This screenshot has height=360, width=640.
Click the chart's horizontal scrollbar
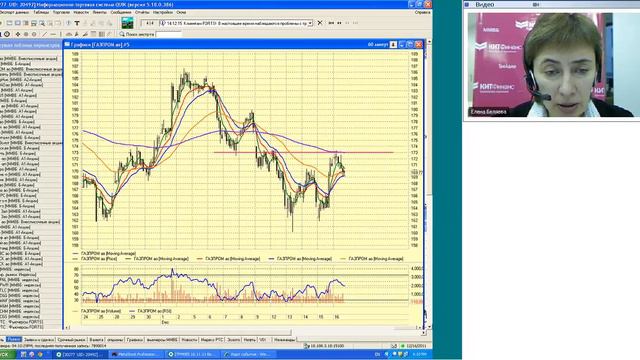tap(243, 327)
